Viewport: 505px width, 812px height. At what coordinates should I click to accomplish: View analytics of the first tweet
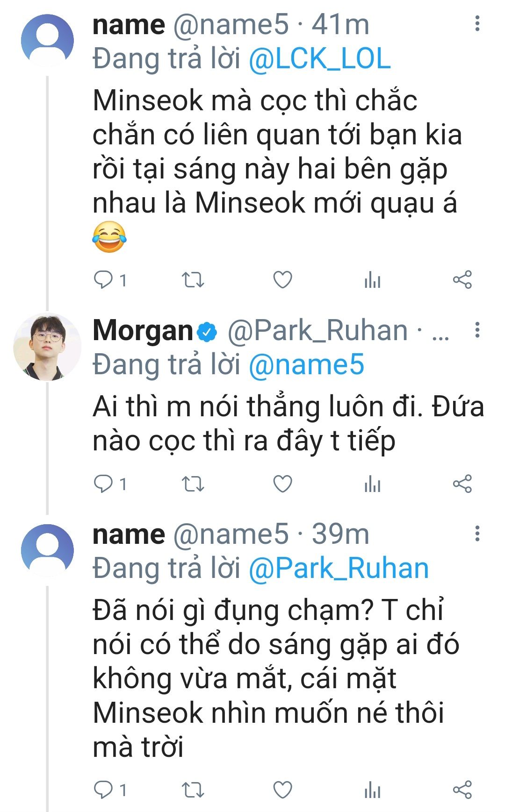pos(372,280)
